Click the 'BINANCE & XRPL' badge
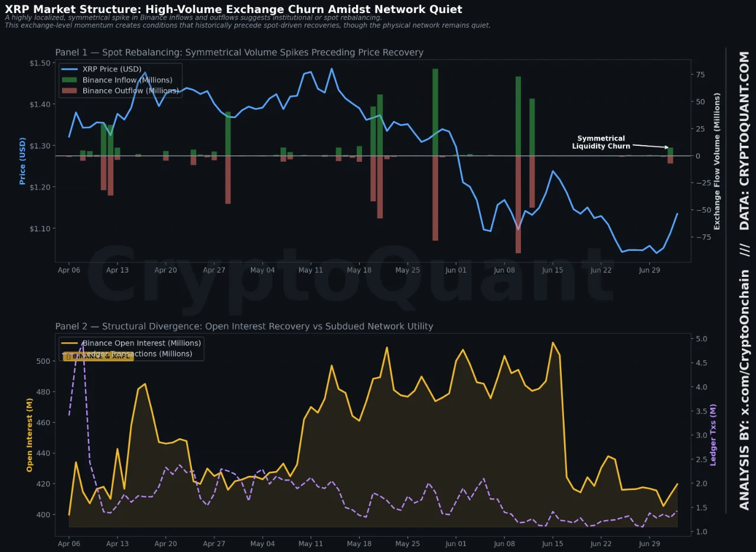The height and width of the screenshot is (552, 756). coord(98,357)
